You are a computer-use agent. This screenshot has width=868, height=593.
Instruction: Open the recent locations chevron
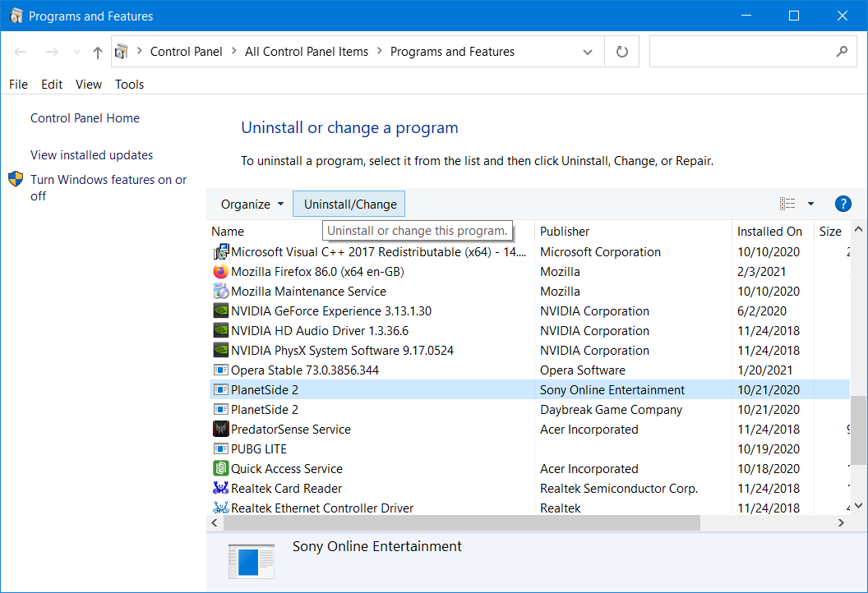[76, 52]
